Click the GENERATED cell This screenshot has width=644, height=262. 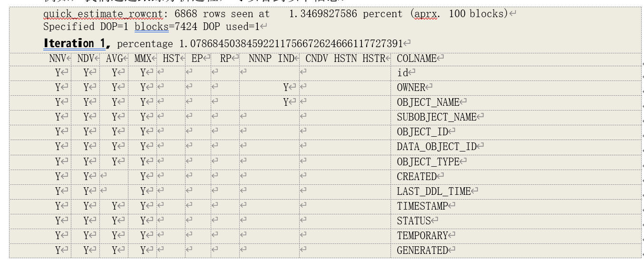[422, 251]
